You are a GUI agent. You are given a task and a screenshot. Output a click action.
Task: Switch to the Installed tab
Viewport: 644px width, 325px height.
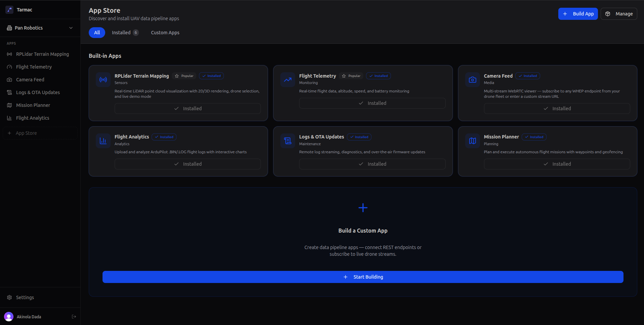point(125,33)
